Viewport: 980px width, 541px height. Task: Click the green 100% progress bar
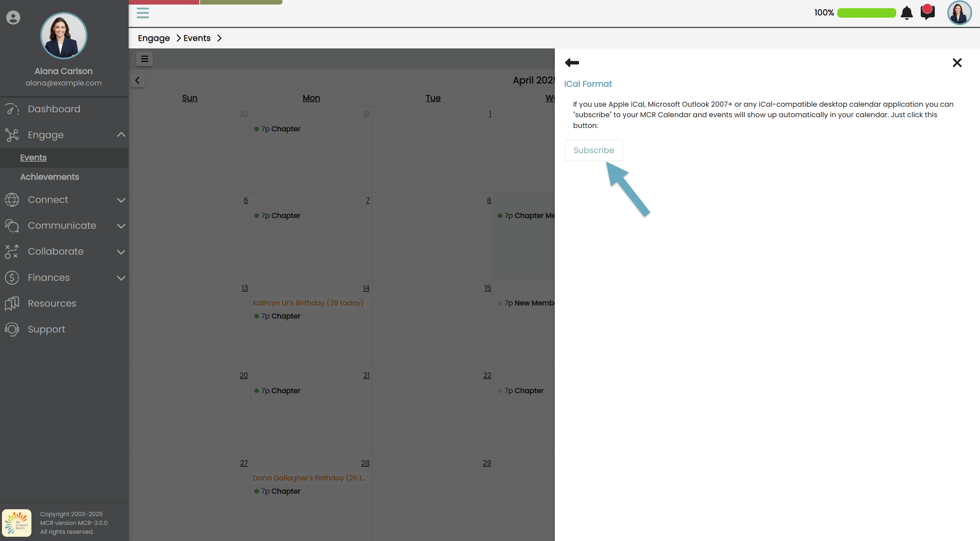(x=866, y=13)
